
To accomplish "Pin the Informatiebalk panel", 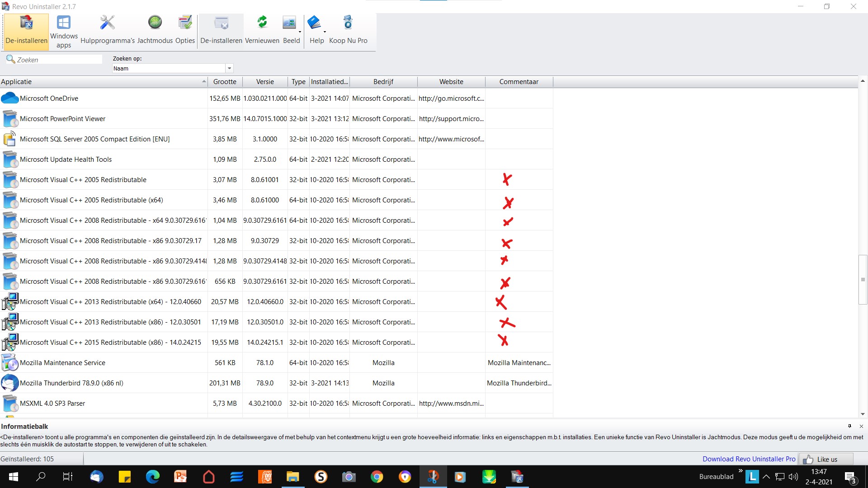I will point(849,426).
